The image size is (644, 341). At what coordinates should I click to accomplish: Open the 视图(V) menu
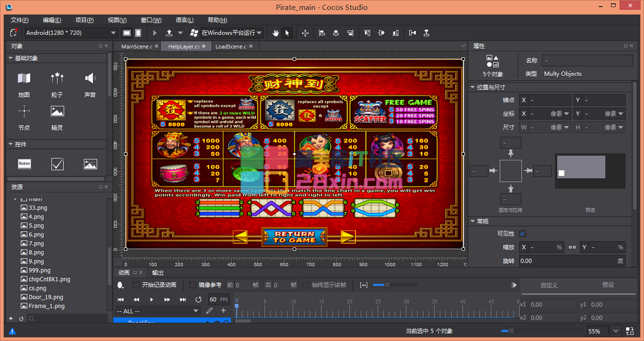coord(117,20)
